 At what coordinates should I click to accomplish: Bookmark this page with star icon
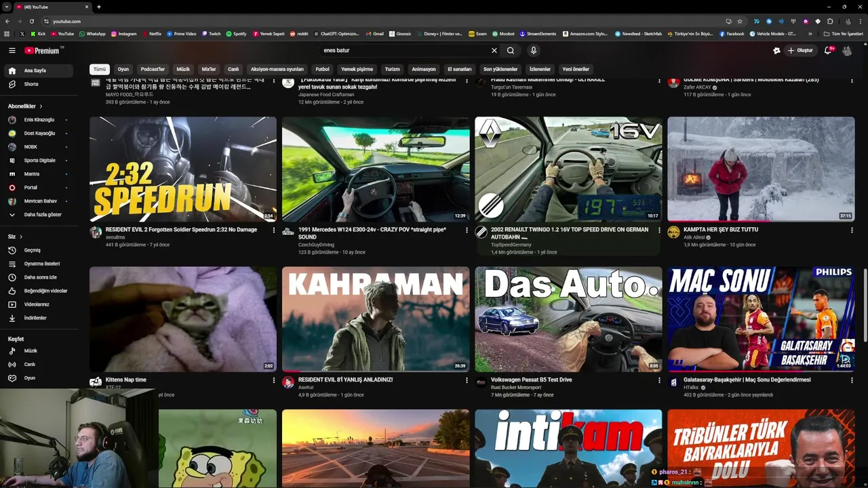click(x=740, y=21)
